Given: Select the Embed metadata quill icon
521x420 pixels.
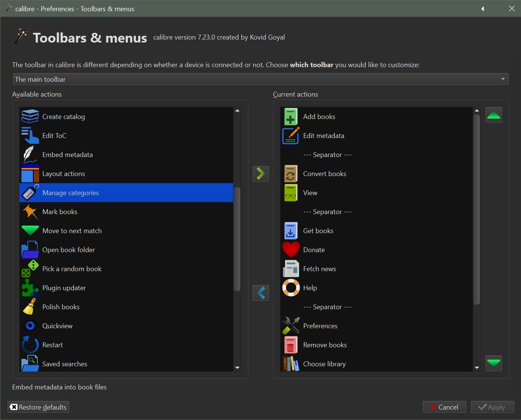Looking at the screenshot, I should pos(30,155).
